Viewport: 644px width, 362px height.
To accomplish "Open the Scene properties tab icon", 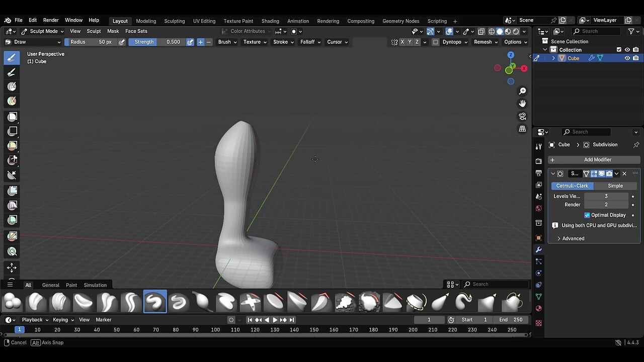I will 538,197.
